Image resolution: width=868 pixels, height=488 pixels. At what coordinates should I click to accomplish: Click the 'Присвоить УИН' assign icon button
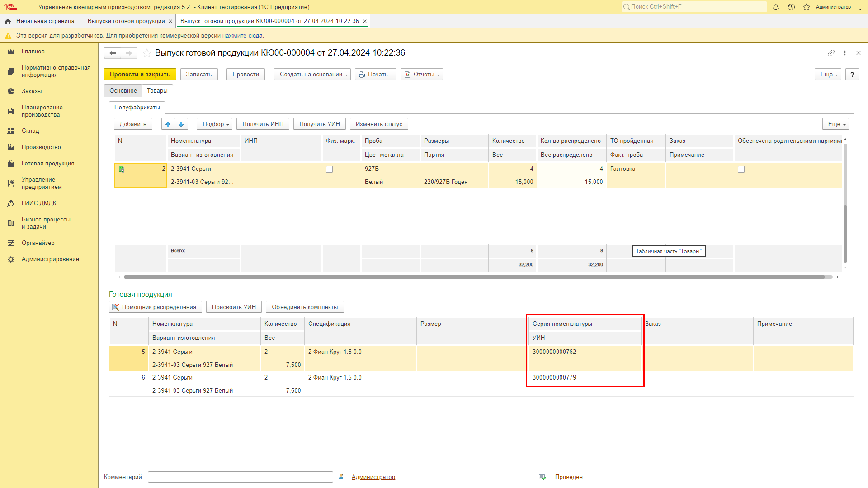[x=234, y=306]
